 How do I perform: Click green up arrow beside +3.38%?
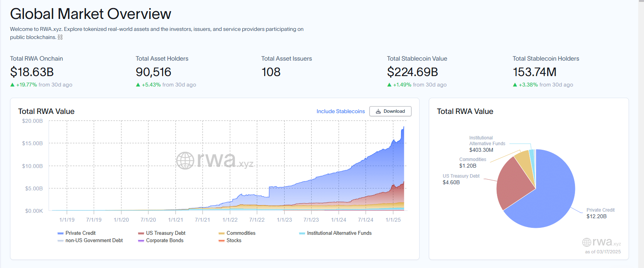(x=515, y=85)
